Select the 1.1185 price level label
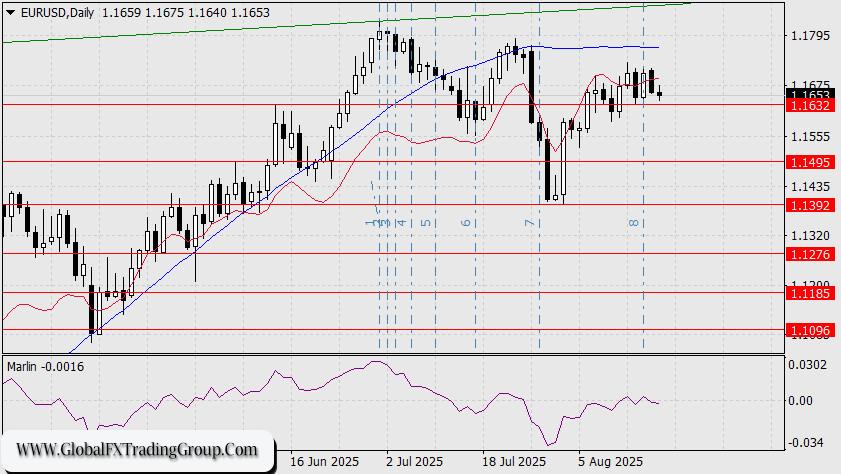The width and height of the screenshot is (841, 474). [812, 294]
